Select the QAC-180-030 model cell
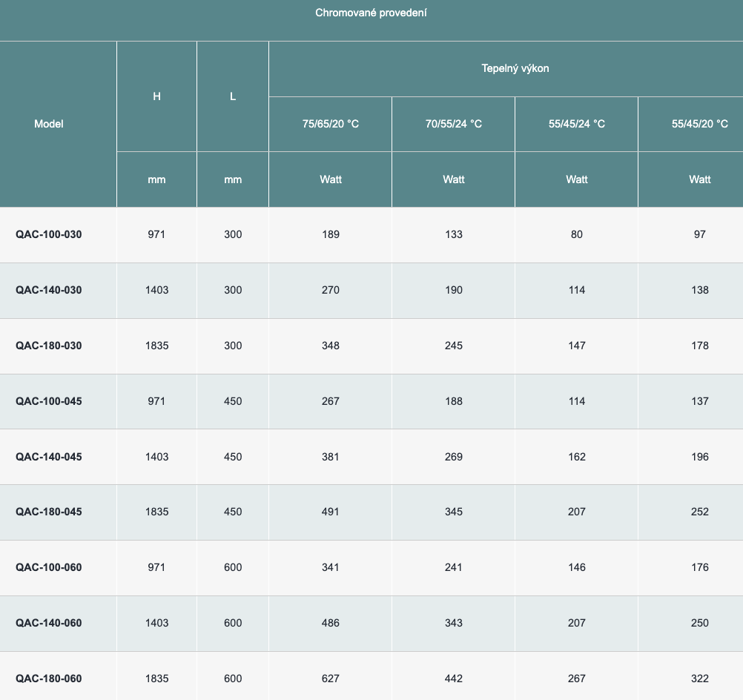Viewport: 743px width, 700px height. point(49,346)
